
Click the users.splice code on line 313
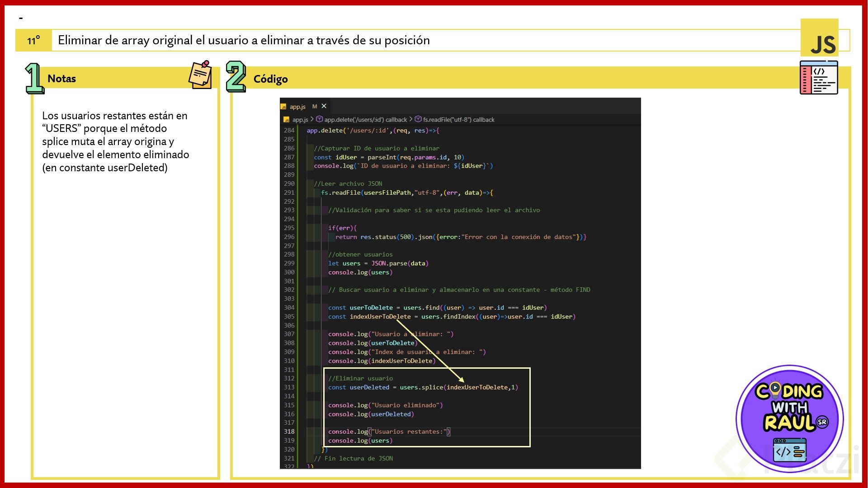421,387
